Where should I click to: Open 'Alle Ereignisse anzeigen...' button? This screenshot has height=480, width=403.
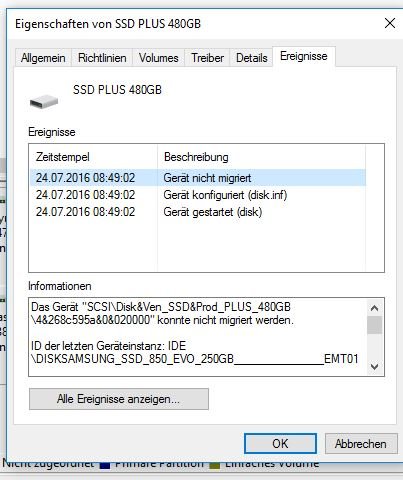(119, 399)
